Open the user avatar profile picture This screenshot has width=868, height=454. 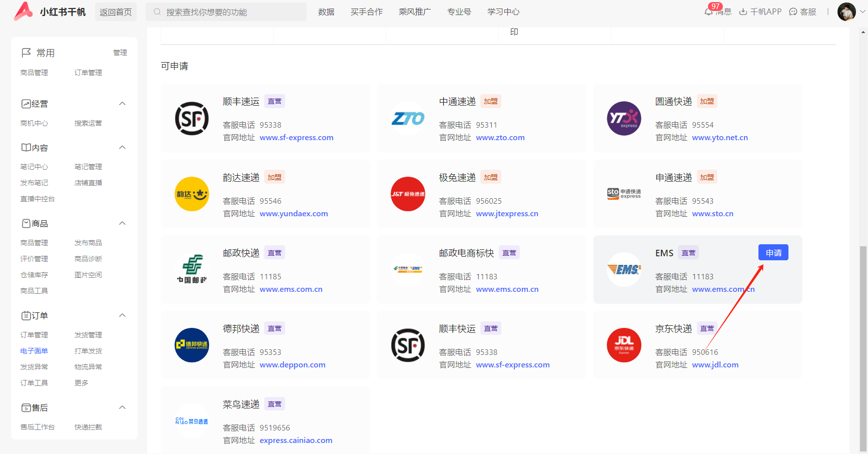[x=846, y=12]
